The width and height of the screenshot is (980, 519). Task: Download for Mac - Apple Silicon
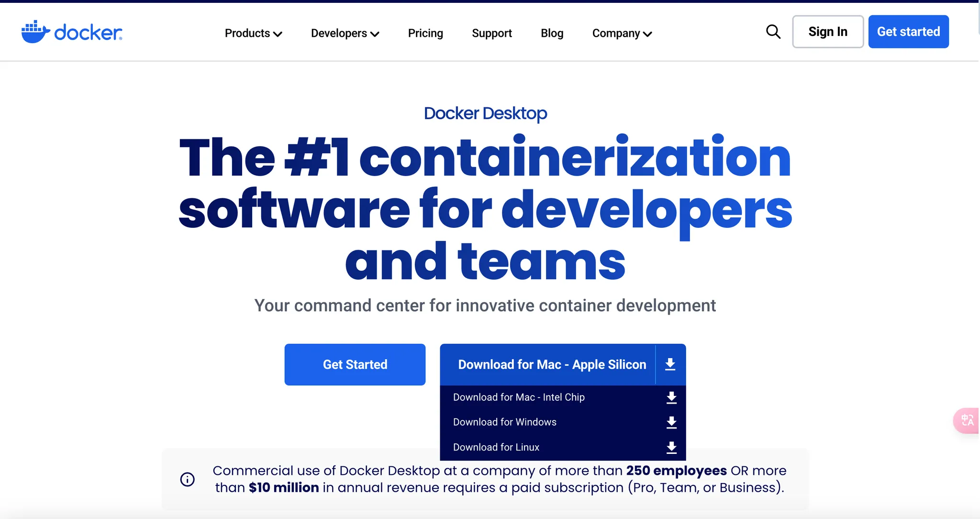[552, 364]
